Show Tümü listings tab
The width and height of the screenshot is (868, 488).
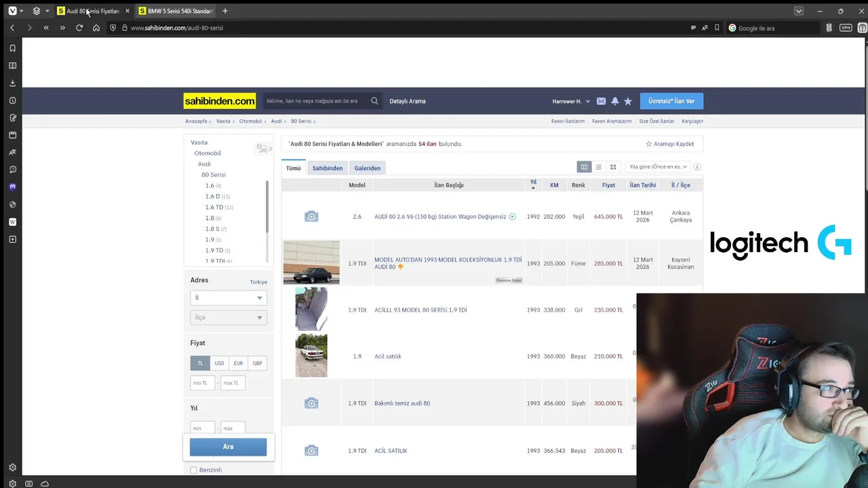(293, 168)
